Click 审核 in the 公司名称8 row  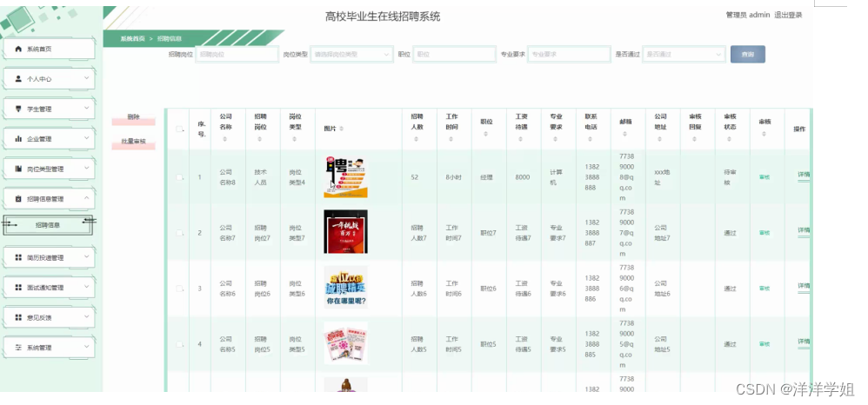coord(764,177)
